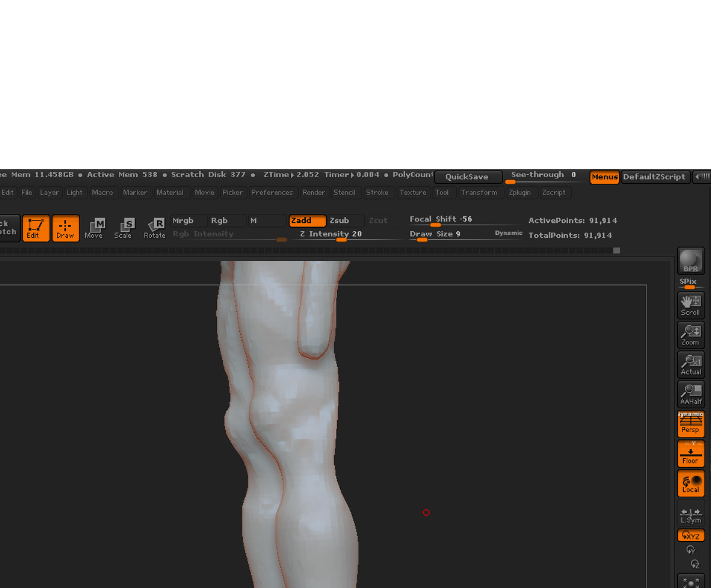The image size is (711, 588).
Task: Open the Macro menu
Action: tap(103, 193)
